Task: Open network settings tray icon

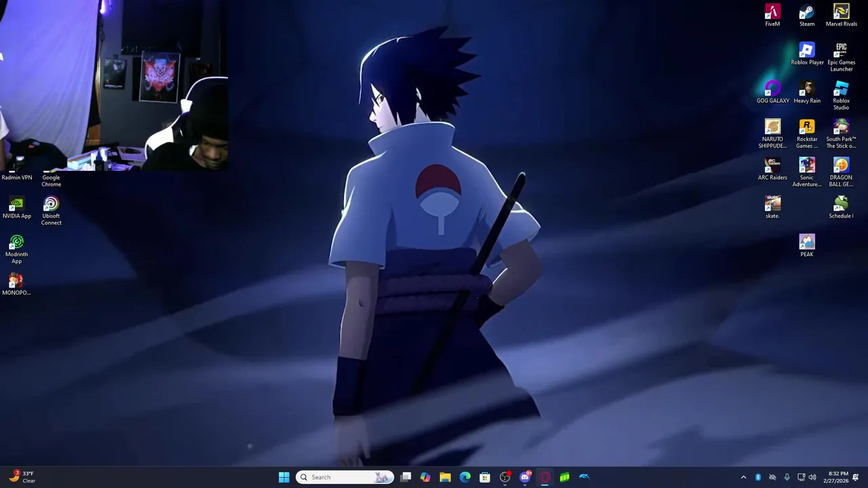Action: pos(801,477)
